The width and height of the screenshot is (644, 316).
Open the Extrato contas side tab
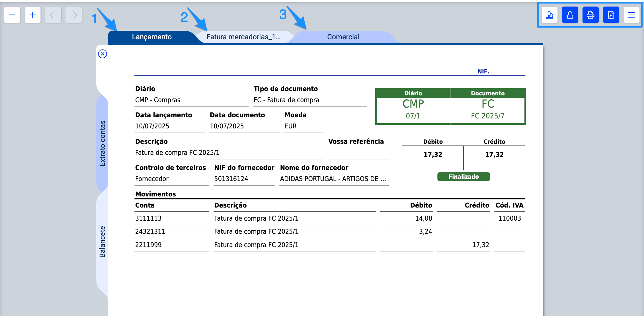102,143
